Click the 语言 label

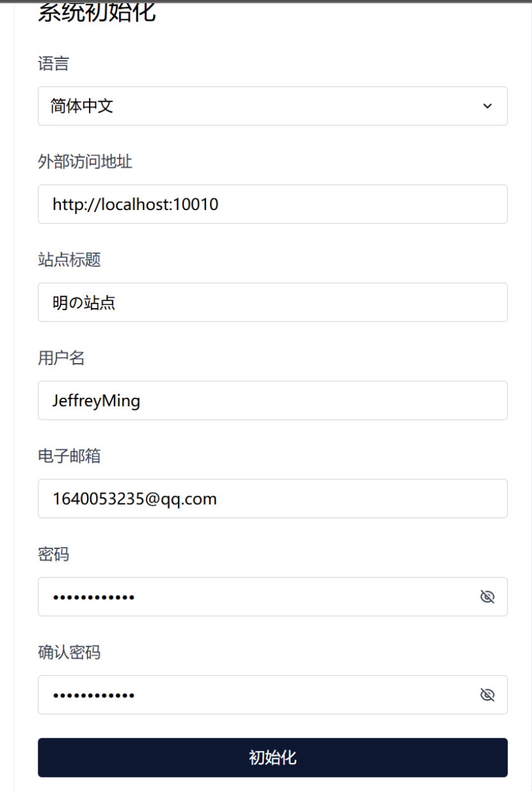click(53, 64)
